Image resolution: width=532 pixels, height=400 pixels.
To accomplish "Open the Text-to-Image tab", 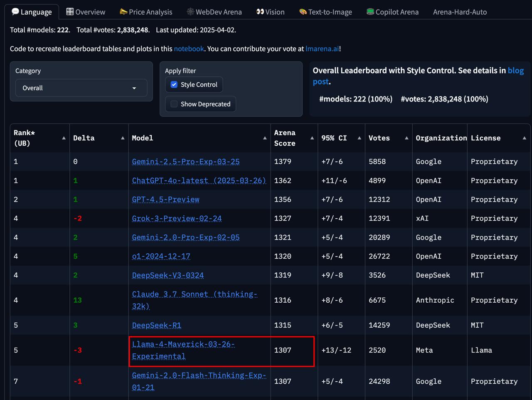I will [x=325, y=12].
